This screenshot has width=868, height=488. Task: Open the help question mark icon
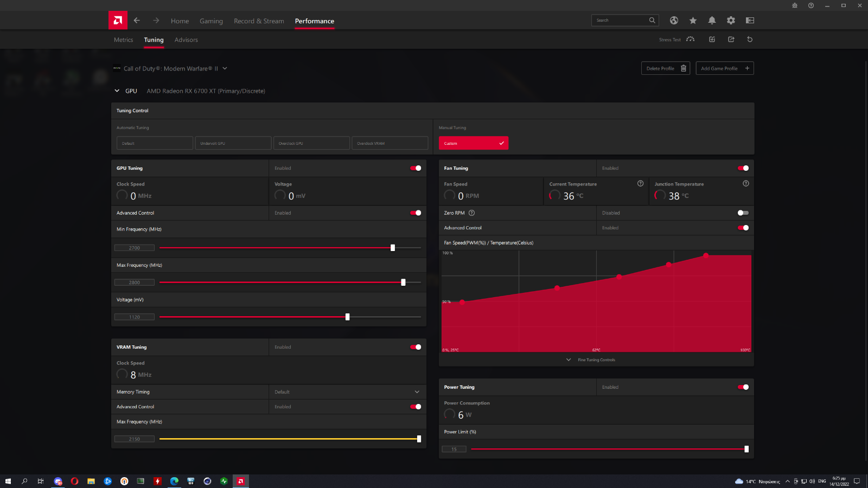811,5
